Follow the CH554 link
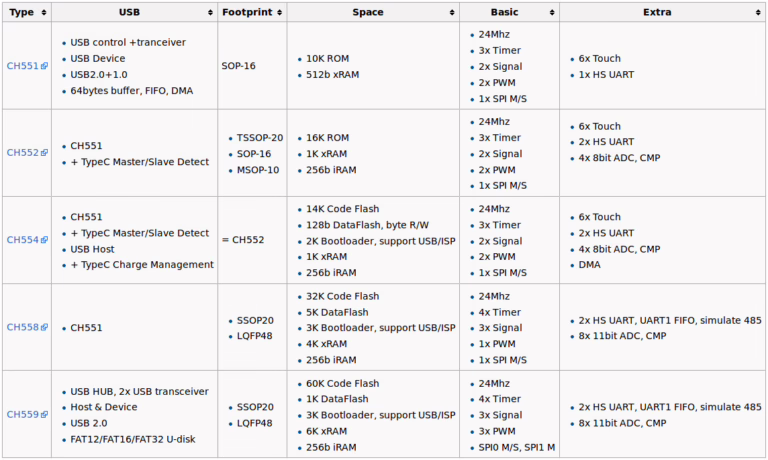This screenshot has width=768, height=460. click(x=21, y=240)
